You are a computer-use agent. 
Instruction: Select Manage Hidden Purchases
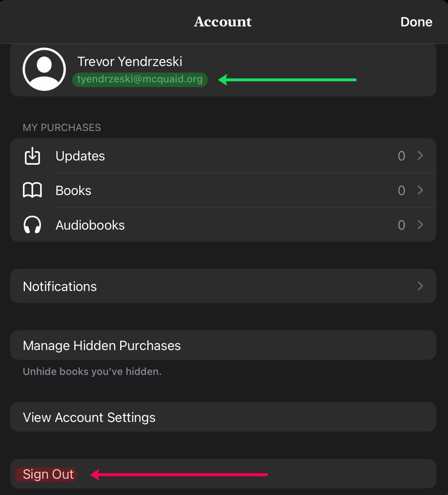pyautogui.click(x=223, y=345)
